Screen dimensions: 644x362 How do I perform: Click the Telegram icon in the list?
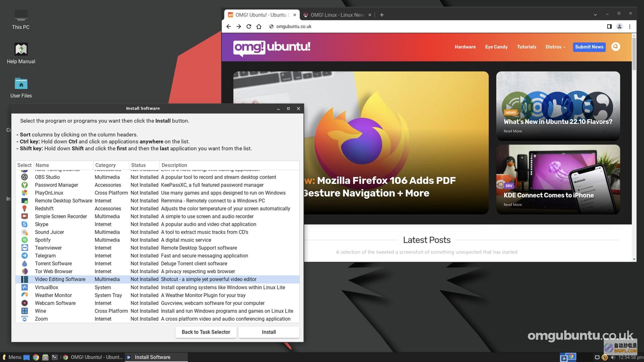[24, 255]
